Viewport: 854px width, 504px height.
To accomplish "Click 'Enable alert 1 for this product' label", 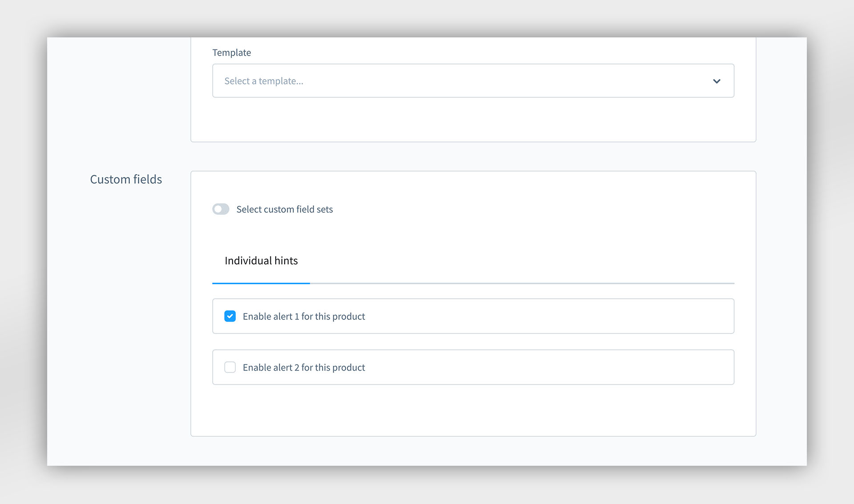I will [x=304, y=316].
